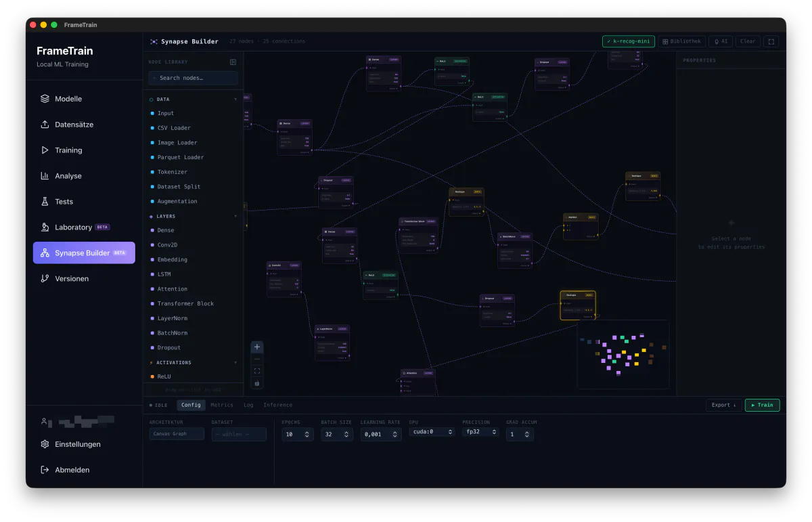Collapse the Node Library panel icon
The height and width of the screenshot is (522, 812).
[x=233, y=62]
